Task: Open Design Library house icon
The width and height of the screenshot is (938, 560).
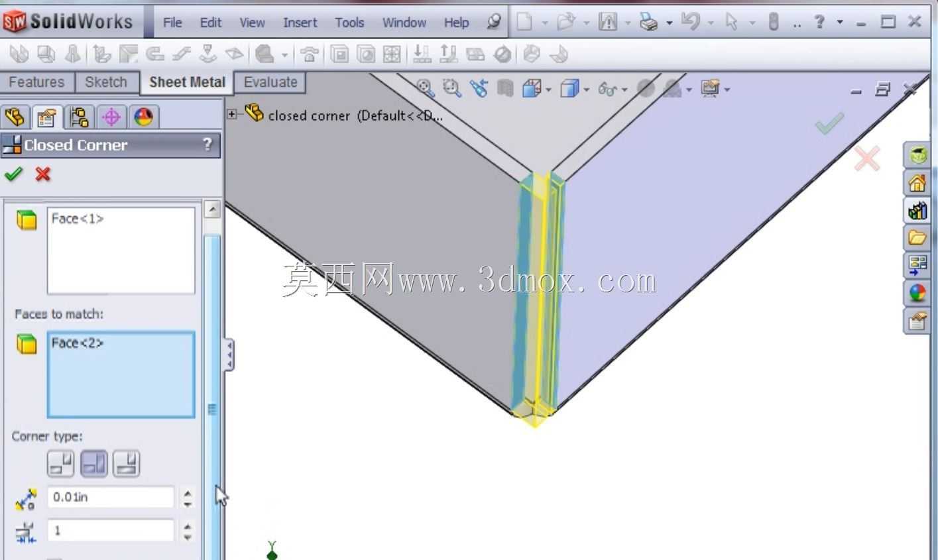Action: click(917, 183)
